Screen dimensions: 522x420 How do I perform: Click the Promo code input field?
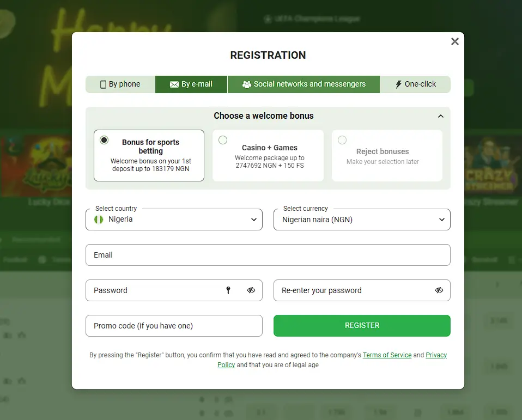coord(174,325)
